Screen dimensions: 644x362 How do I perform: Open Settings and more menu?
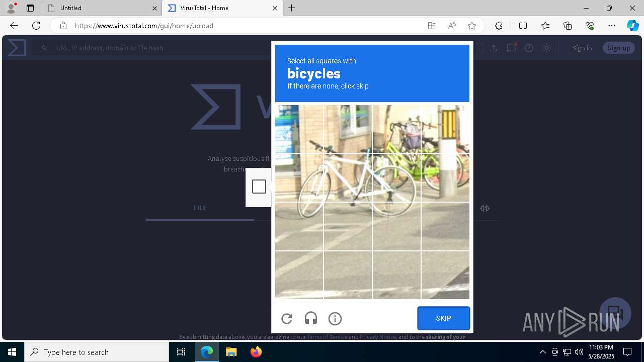[x=612, y=26]
